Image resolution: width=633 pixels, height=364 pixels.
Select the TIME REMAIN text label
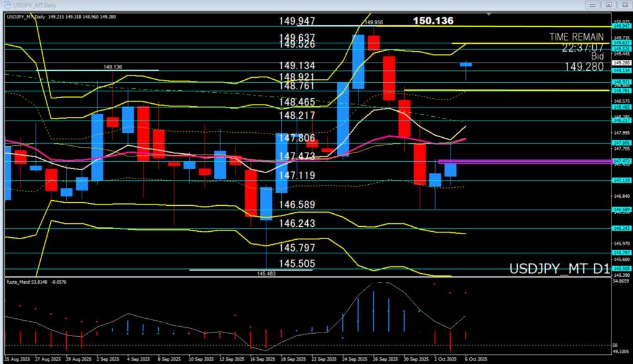point(576,37)
